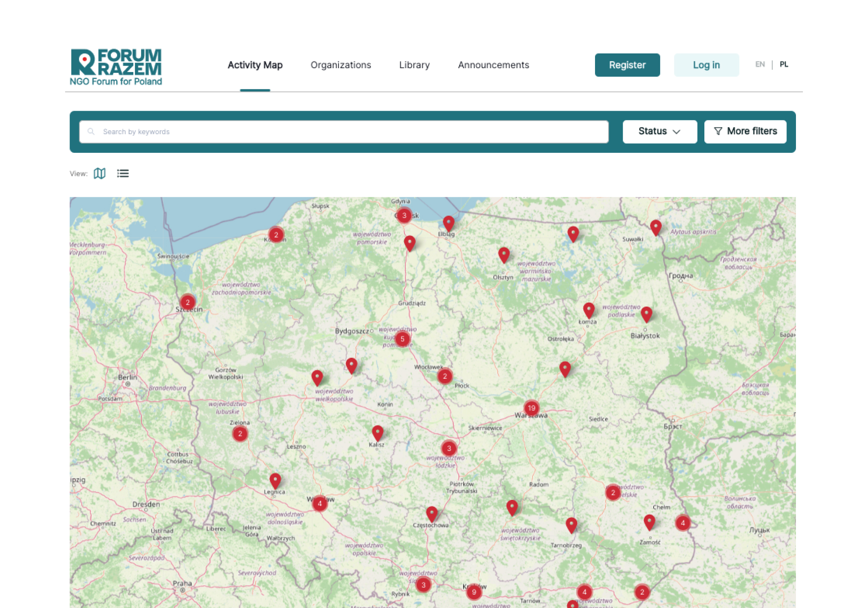Click the marker labeled 3 near Gdańsk

tap(404, 215)
